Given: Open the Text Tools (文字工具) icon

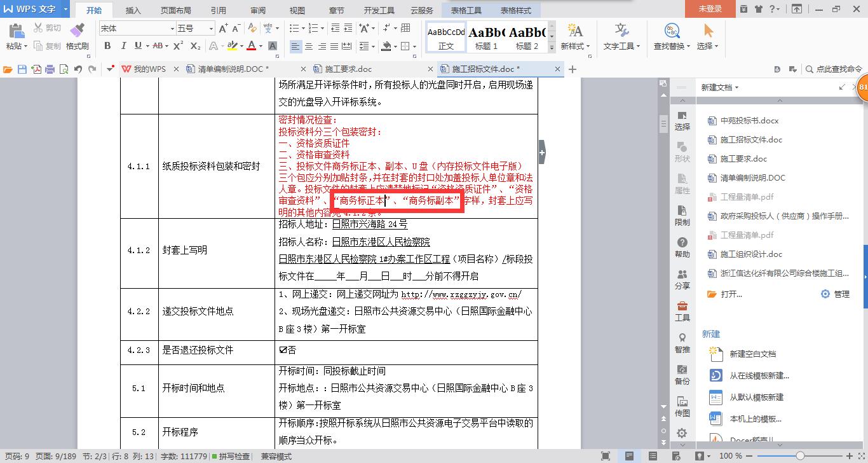Looking at the screenshot, I should (621, 31).
